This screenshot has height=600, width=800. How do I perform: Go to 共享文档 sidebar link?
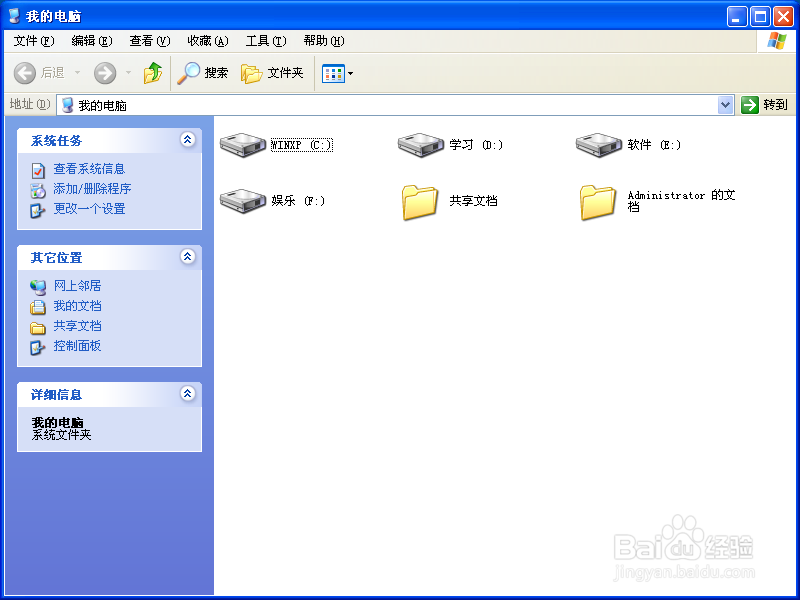(78, 326)
